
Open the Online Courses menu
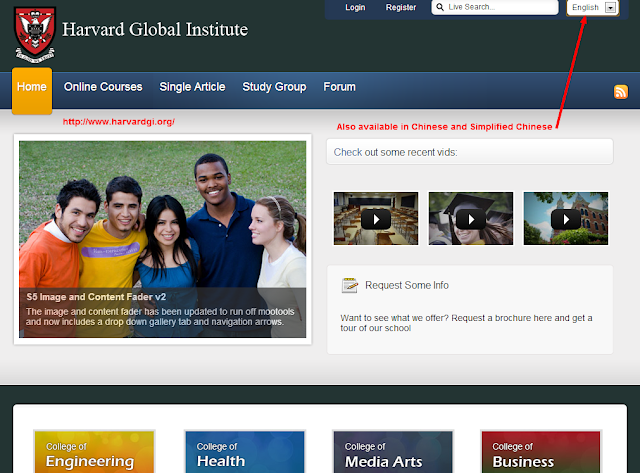point(103,87)
